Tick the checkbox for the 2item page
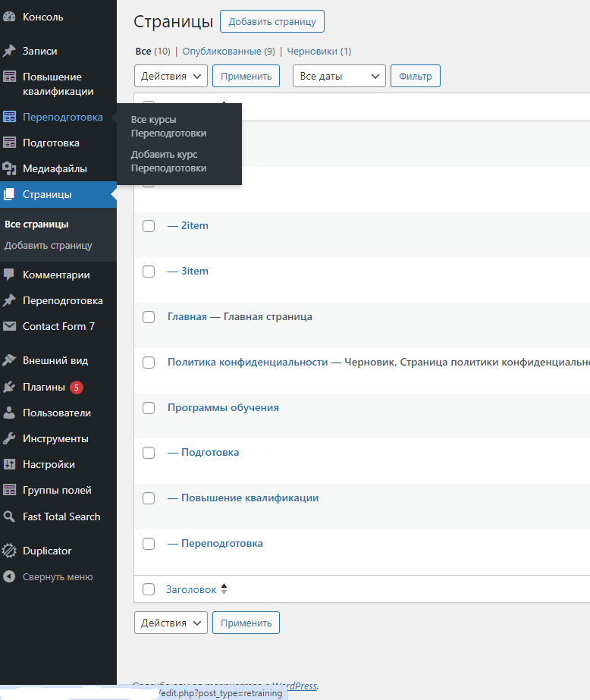 coord(149,226)
